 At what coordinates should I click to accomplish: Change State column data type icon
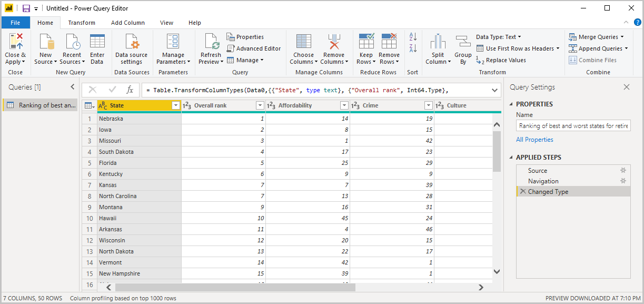(103, 105)
